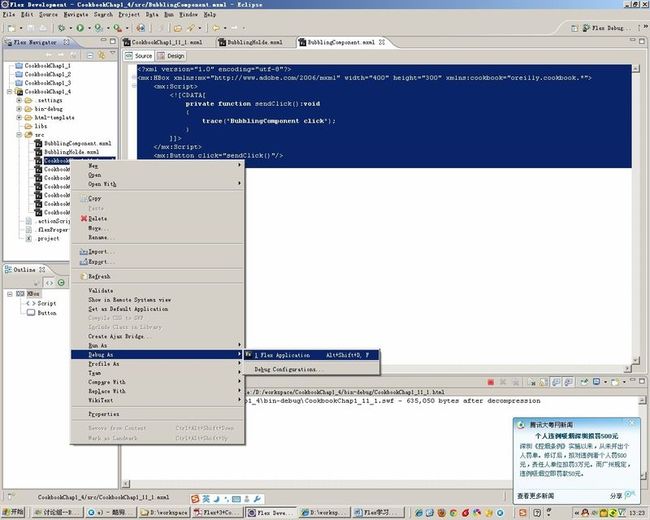
Task: Open the New file dropdown arrow
Action: point(21,28)
